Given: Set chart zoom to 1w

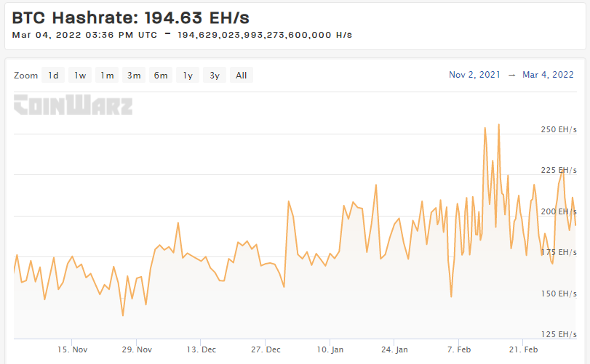Looking at the screenshot, I should click(80, 75).
